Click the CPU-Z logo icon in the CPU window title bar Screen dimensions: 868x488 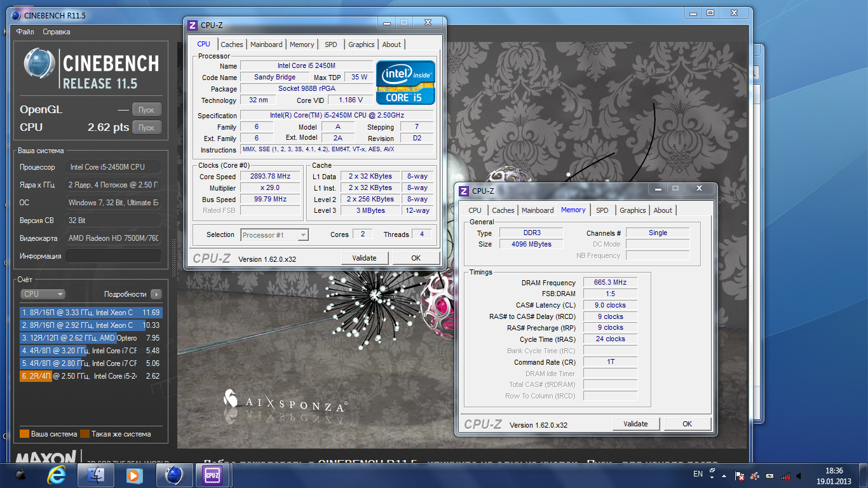[193, 25]
